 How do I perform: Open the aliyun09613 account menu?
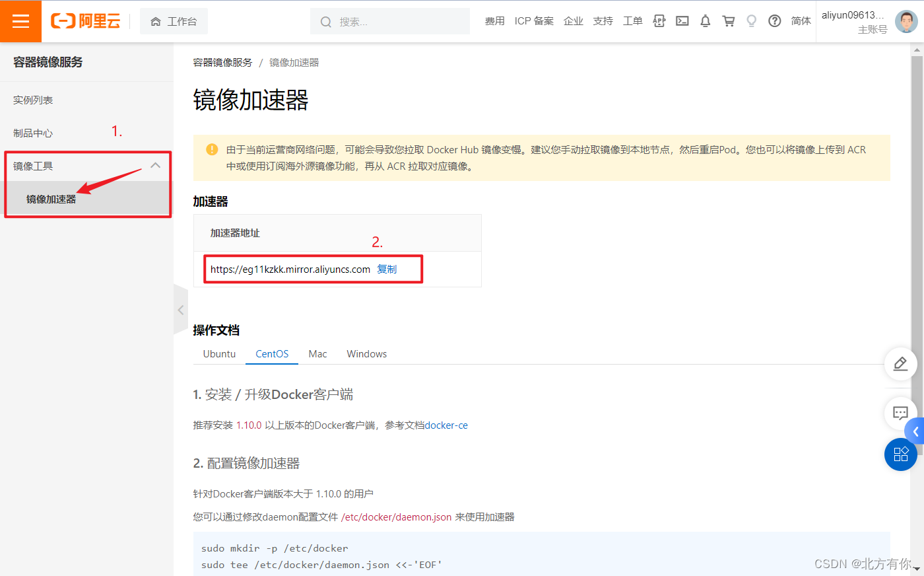[854, 22]
